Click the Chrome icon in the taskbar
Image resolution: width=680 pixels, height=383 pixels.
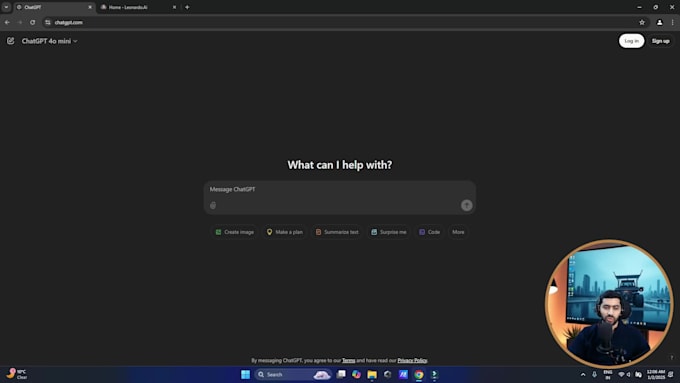click(419, 374)
